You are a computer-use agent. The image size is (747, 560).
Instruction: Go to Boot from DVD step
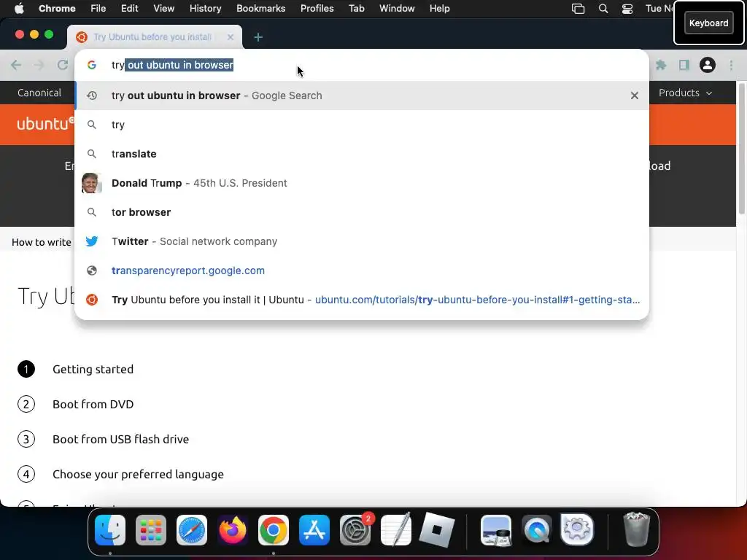pyautogui.click(x=93, y=404)
